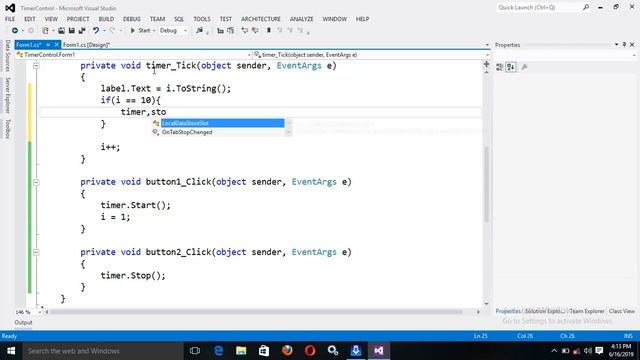Open the Data Sources side tab
Viewport: 640px width, 360px height.
(7, 56)
